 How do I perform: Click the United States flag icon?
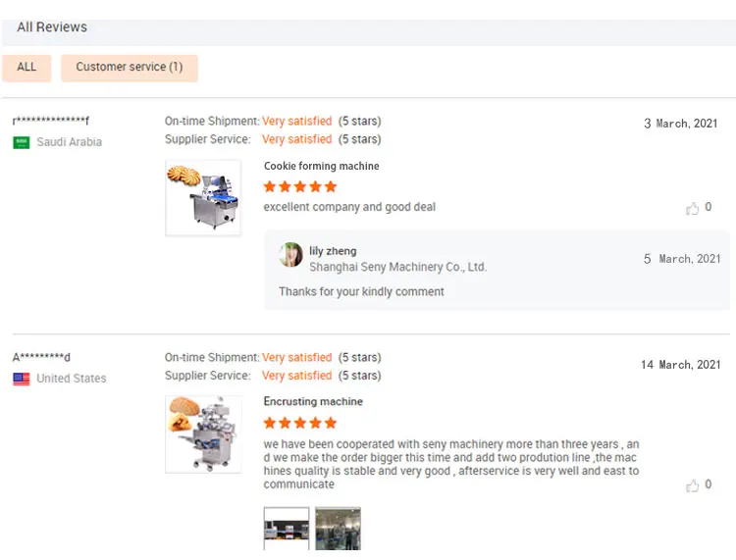point(22,379)
